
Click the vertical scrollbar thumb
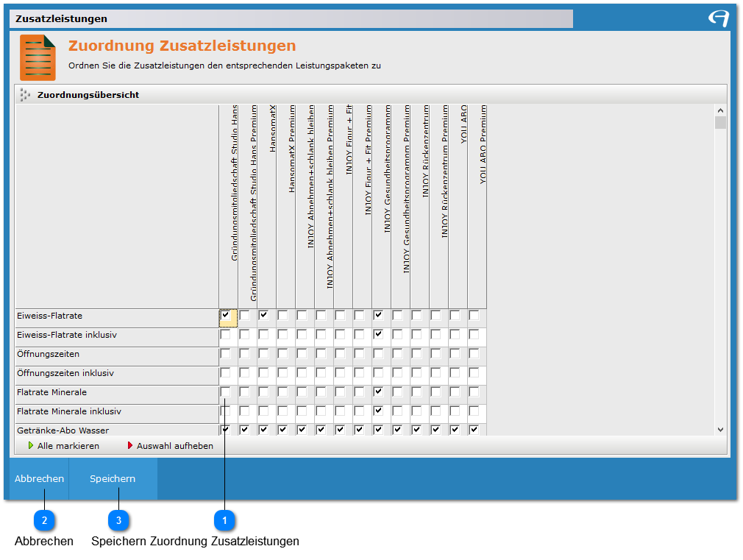(x=720, y=122)
